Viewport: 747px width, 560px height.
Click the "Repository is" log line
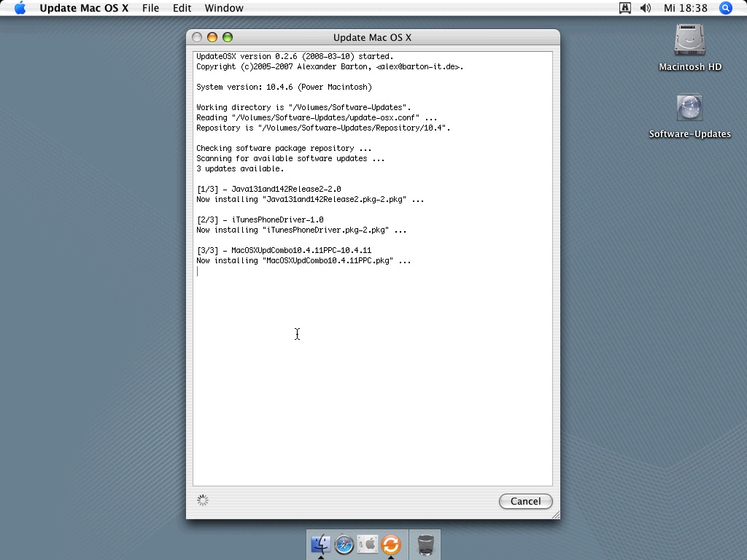323,128
